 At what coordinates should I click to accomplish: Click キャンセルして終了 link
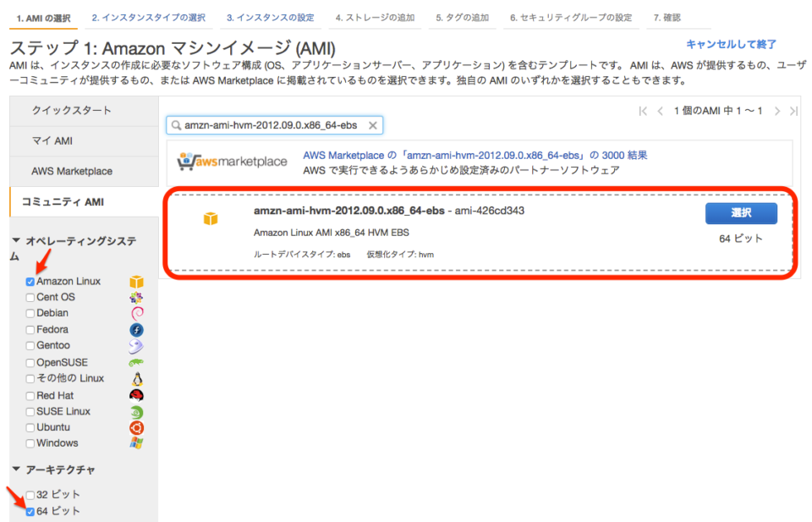(731, 45)
